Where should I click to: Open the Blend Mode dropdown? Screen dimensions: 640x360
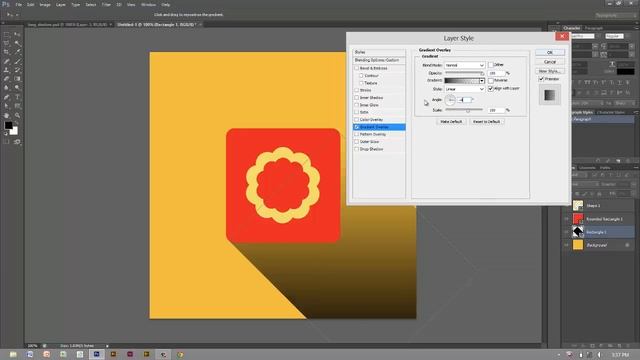464,65
